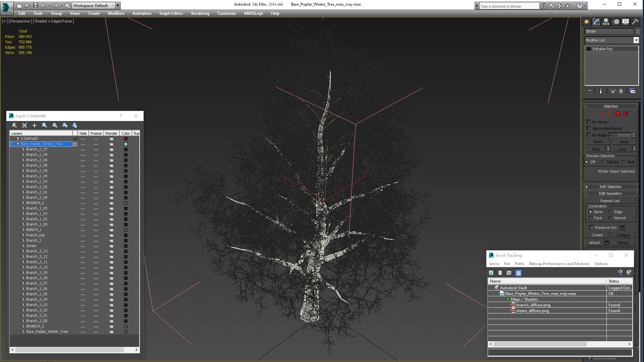
Task: Open the Utilities hammer tab
Action: [635, 22]
